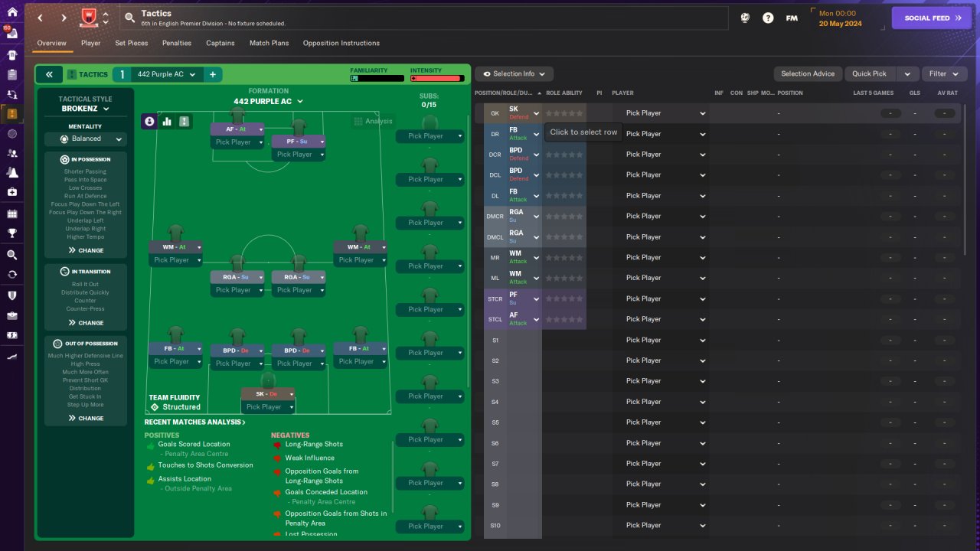Click the red club badge

pyautogui.click(x=88, y=17)
